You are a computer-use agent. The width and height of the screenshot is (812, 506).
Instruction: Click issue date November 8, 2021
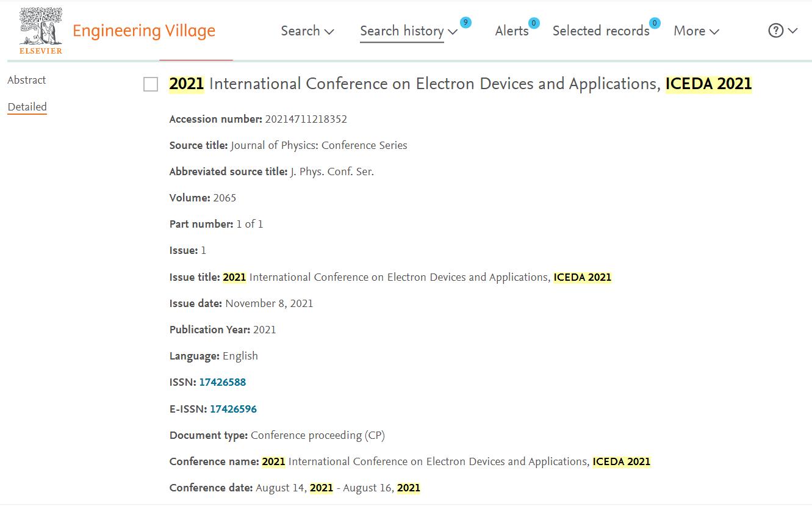269,303
